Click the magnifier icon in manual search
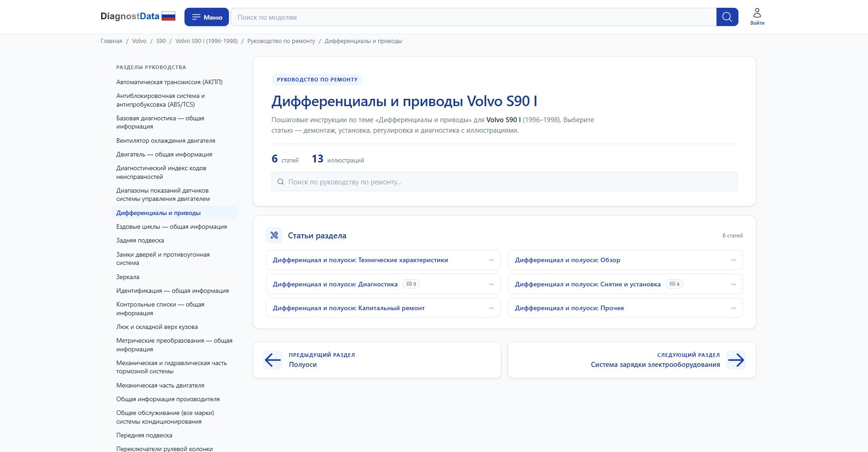This screenshot has height=452, width=868. pyautogui.click(x=281, y=182)
